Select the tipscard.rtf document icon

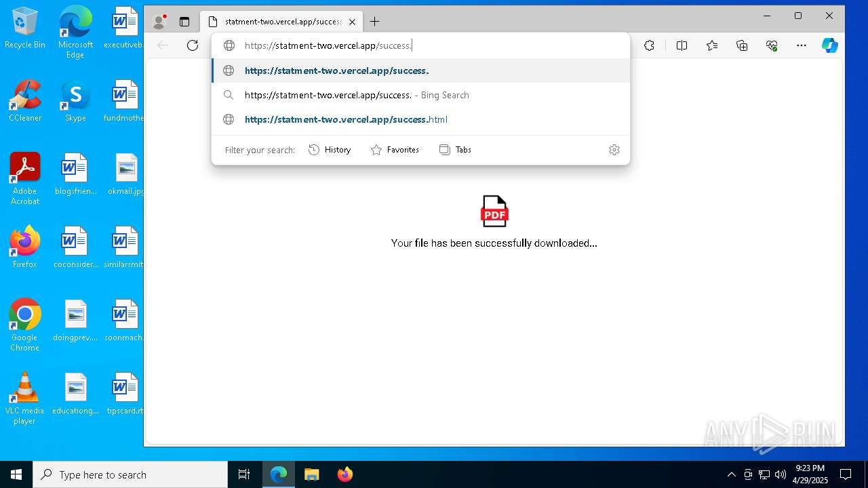(125, 394)
